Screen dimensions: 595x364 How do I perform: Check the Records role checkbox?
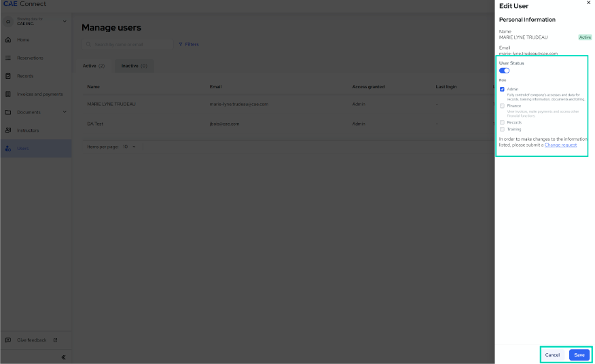502,123
